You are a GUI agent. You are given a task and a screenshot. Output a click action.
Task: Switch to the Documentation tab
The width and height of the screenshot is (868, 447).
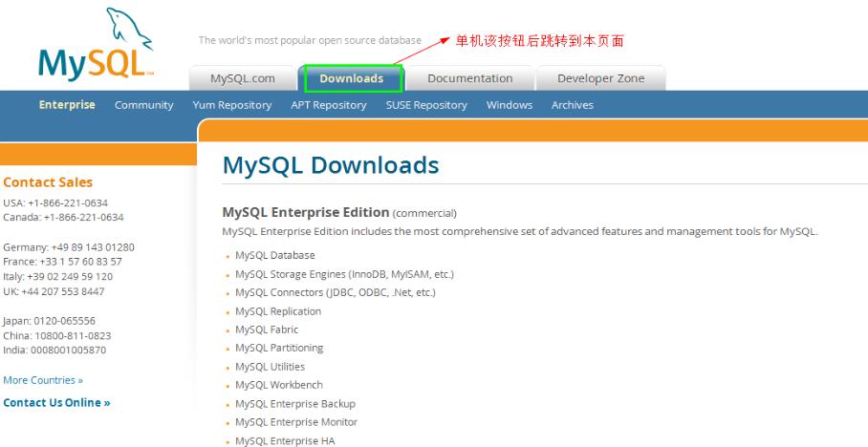click(470, 78)
